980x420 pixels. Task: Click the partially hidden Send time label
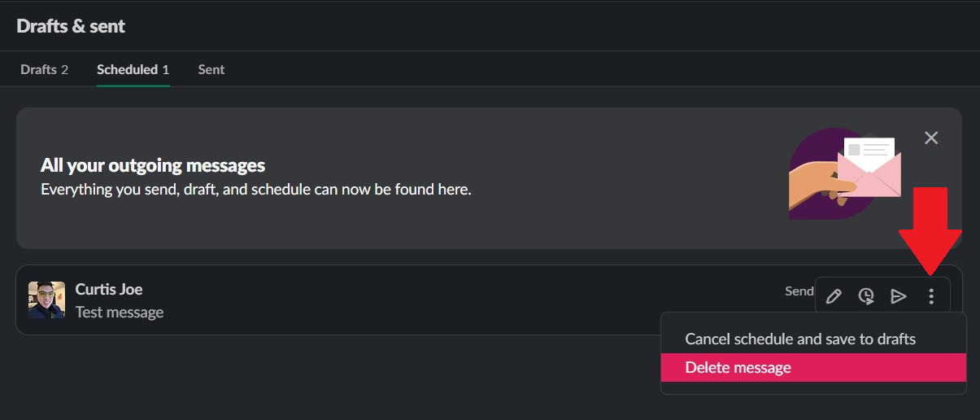(x=799, y=291)
